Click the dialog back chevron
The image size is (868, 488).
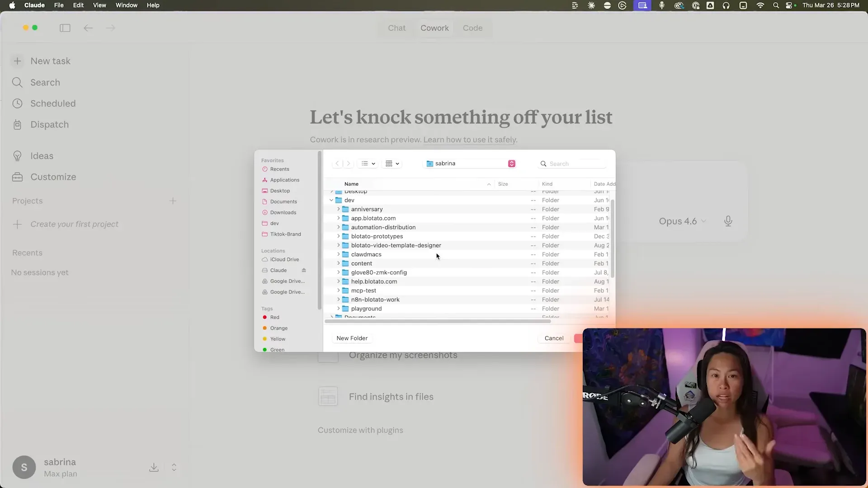point(337,164)
